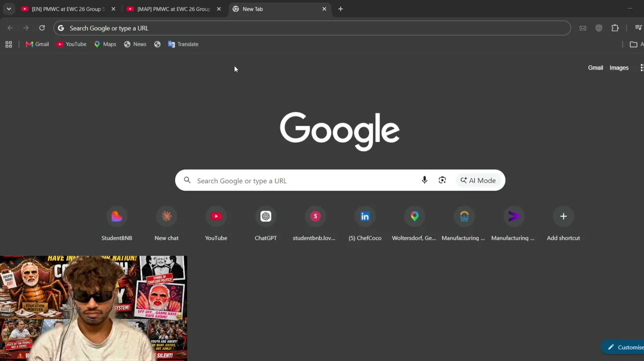
Task: Click the unlabeled globe bookmark icon
Action: click(x=157, y=44)
